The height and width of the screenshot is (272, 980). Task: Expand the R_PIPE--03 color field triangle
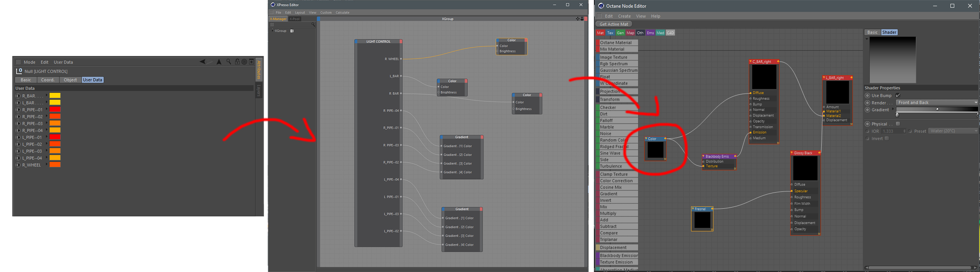point(47,123)
